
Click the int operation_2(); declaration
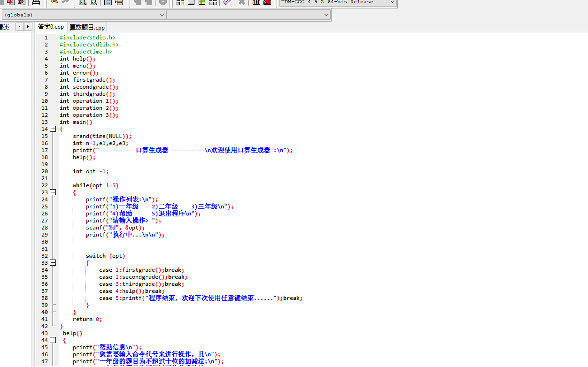(x=89, y=108)
